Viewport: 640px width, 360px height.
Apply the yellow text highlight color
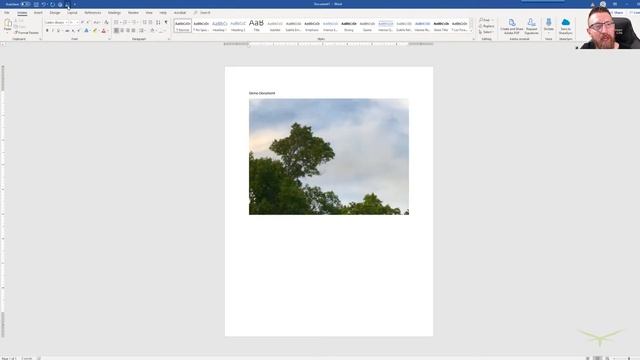[x=95, y=31]
